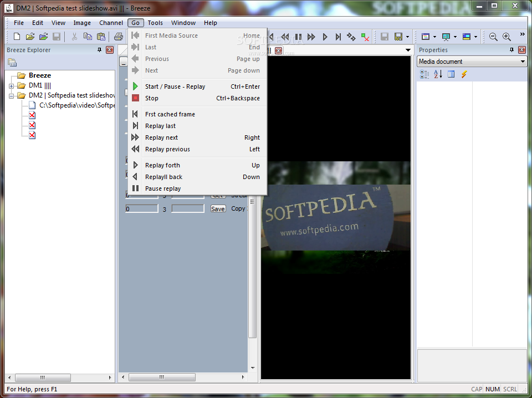The width and height of the screenshot is (532, 398).
Task: Open the Image menu
Action: point(82,23)
